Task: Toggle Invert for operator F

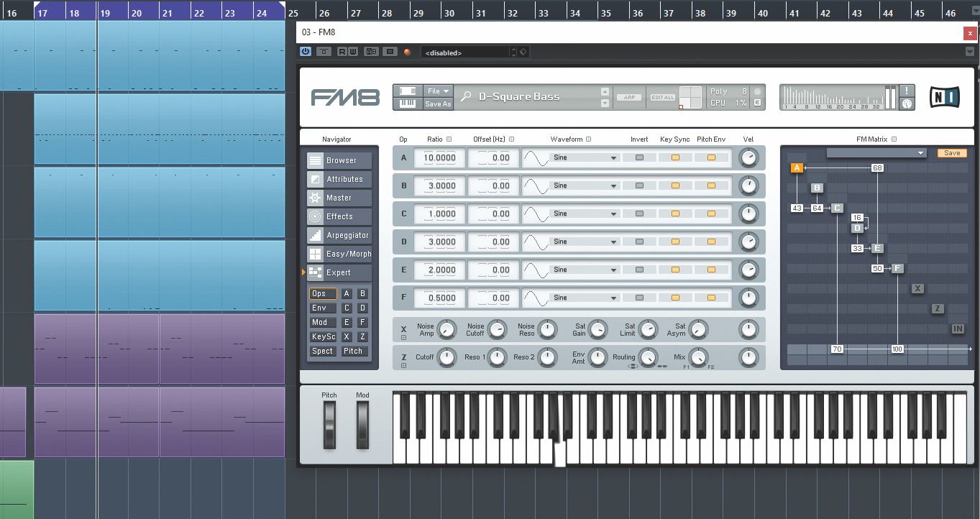Action: [x=639, y=298]
